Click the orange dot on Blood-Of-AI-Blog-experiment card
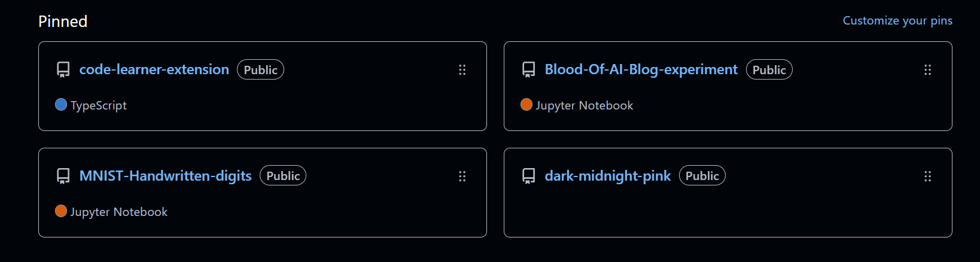 (526, 105)
